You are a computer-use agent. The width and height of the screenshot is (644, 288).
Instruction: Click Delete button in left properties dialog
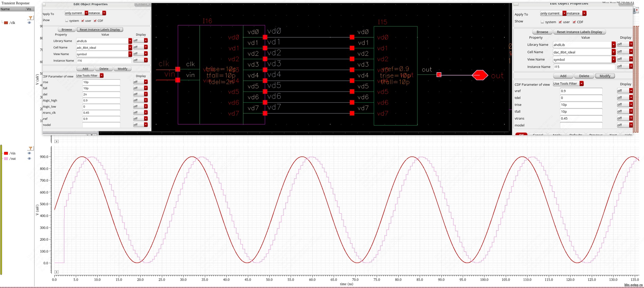click(104, 69)
